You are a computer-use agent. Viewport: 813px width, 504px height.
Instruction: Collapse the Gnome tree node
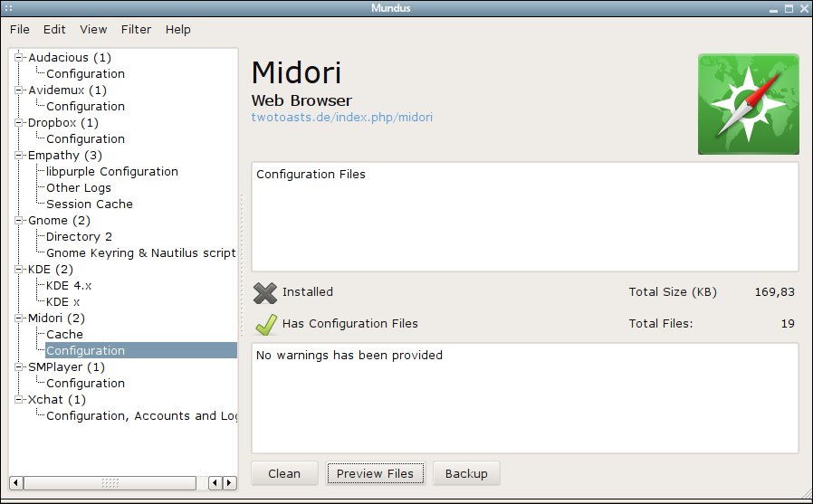coord(19,221)
